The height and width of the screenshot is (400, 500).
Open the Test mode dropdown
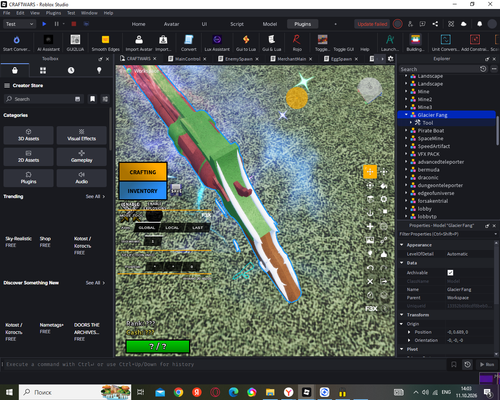(20, 24)
